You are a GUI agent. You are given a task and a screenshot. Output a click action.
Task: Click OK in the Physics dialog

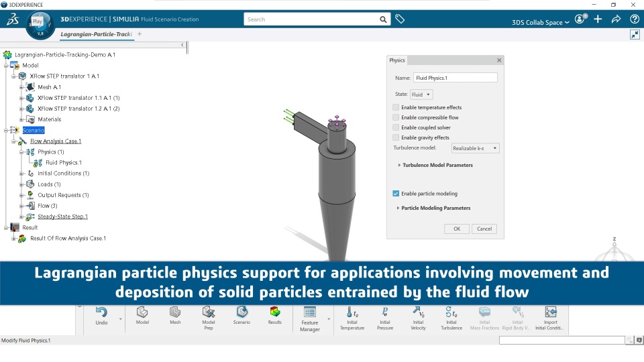(x=457, y=229)
